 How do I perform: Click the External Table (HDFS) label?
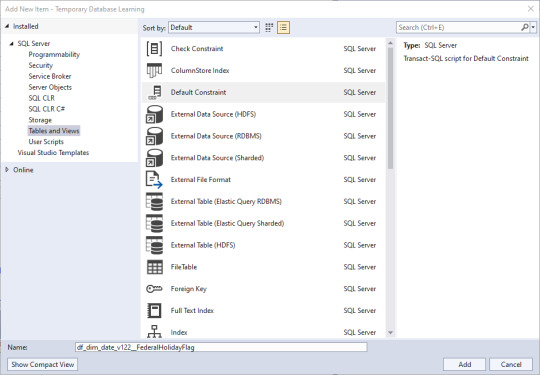[203, 245]
